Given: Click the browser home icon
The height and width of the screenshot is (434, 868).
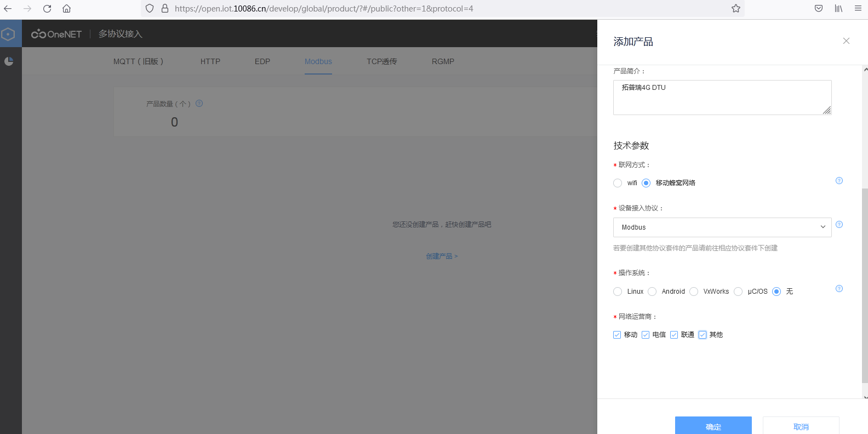Looking at the screenshot, I should pos(66,9).
